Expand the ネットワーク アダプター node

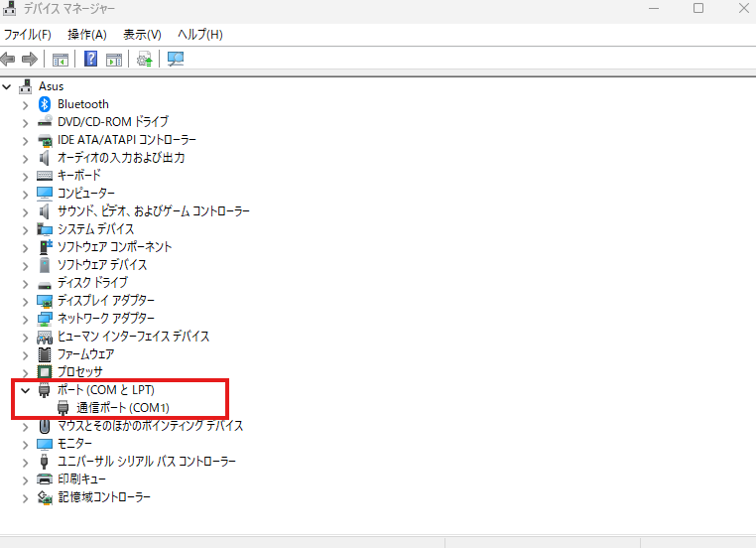26,319
